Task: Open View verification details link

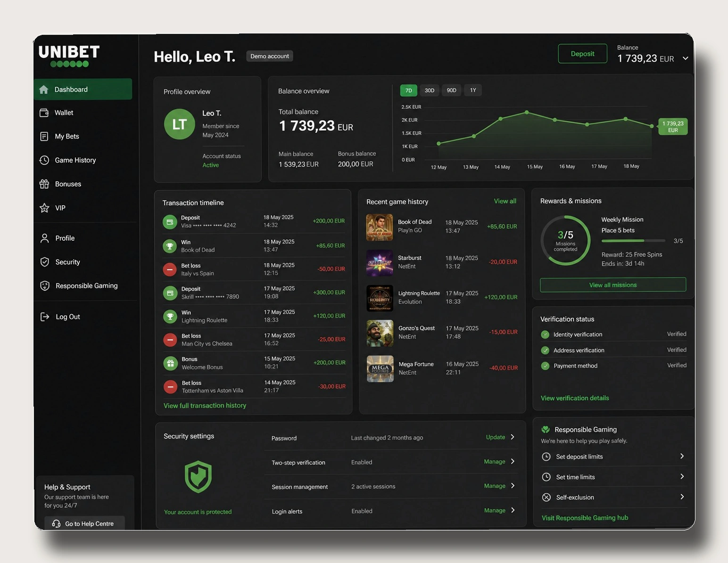Action: point(575,398)
